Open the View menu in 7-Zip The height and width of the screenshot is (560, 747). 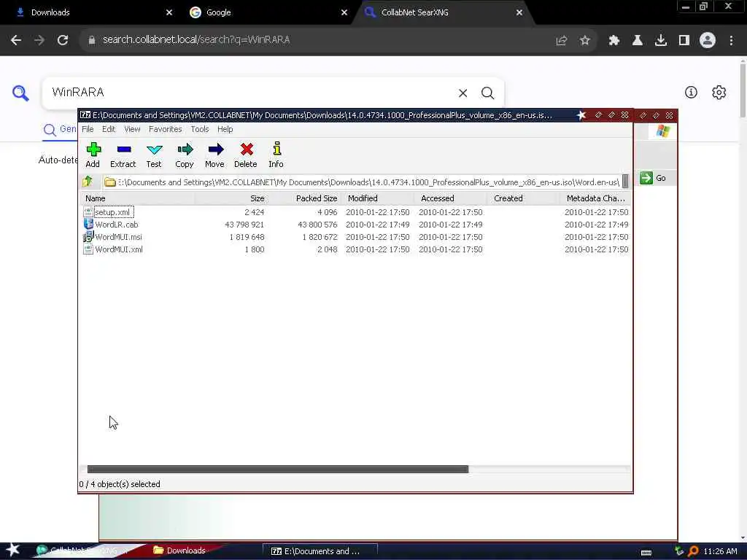(x=133, y=129)
